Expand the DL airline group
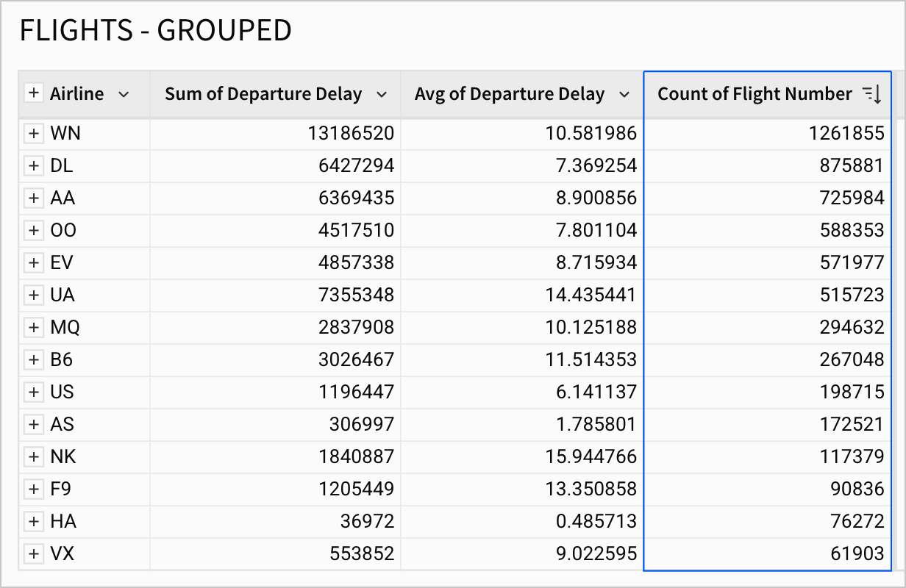Screen dimensions: 906x588 [x=33, y=166]
